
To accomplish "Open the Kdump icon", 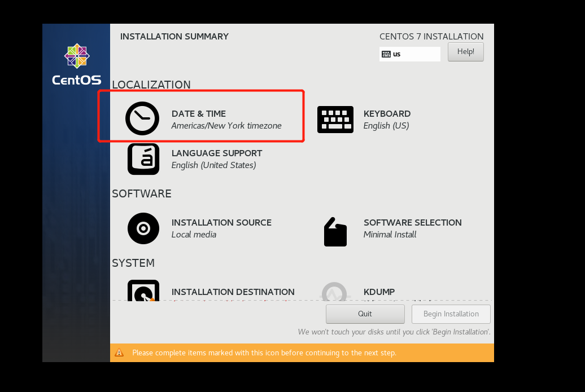I will click(334, 292).
